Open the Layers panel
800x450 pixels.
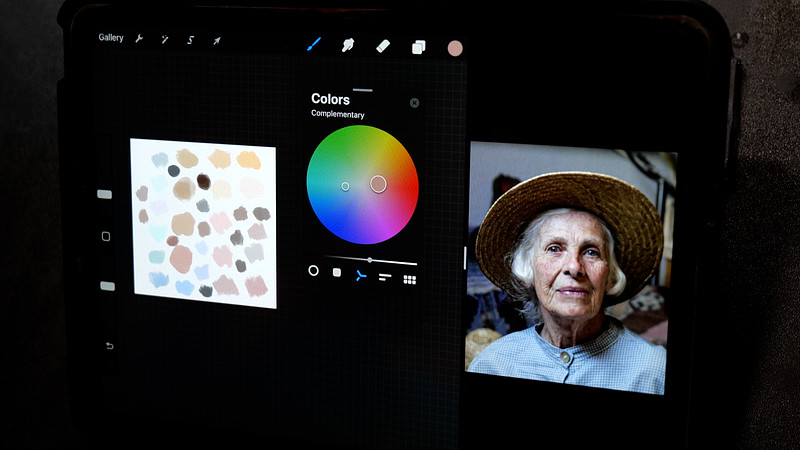[x=418, y=47]
